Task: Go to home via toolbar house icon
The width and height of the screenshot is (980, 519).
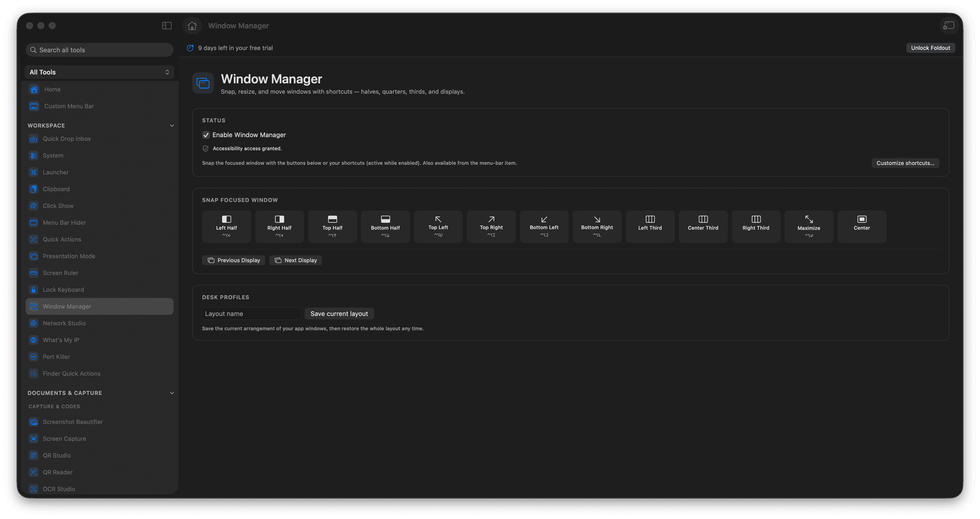Action: (x=192, y=26)
